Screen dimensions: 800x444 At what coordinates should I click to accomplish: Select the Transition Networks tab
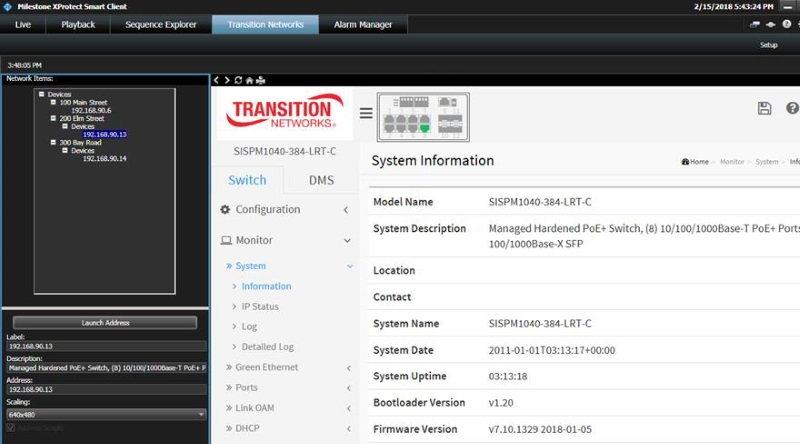265,24
